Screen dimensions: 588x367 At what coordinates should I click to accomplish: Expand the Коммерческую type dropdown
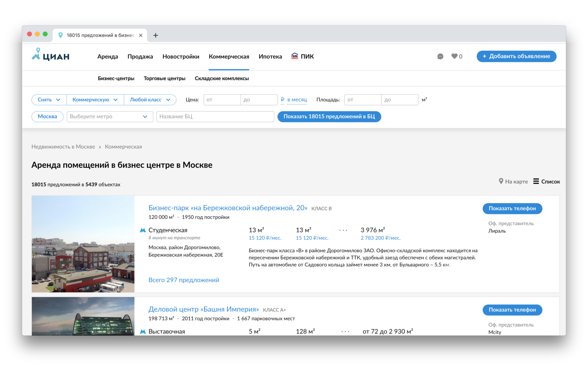[x=95, y=100]
